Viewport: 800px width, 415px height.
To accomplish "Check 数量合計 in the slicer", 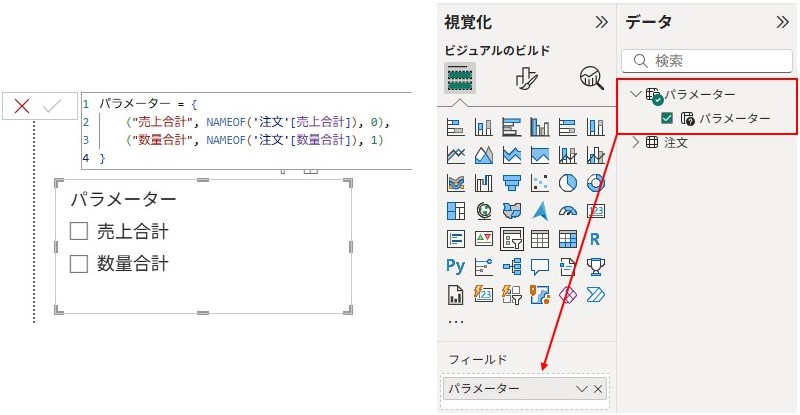I will point(79,264).
